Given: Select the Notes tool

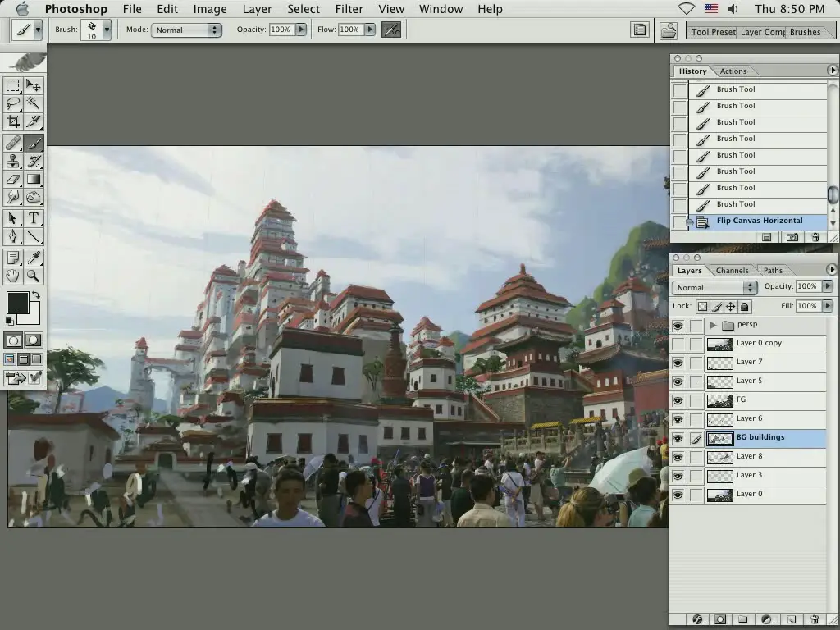Looking at the screenshot, I should [x=13, y=258].
